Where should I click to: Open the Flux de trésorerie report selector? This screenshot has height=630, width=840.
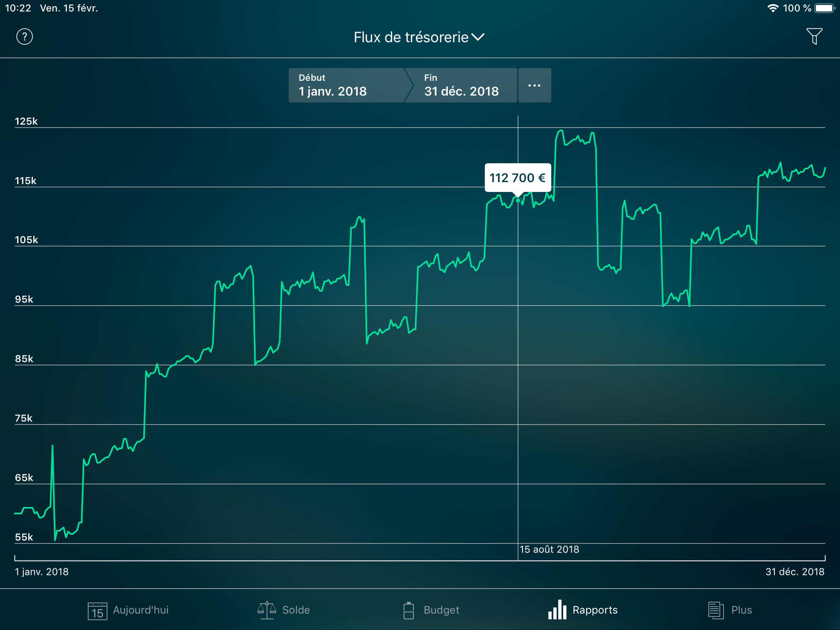click(418, 37)
